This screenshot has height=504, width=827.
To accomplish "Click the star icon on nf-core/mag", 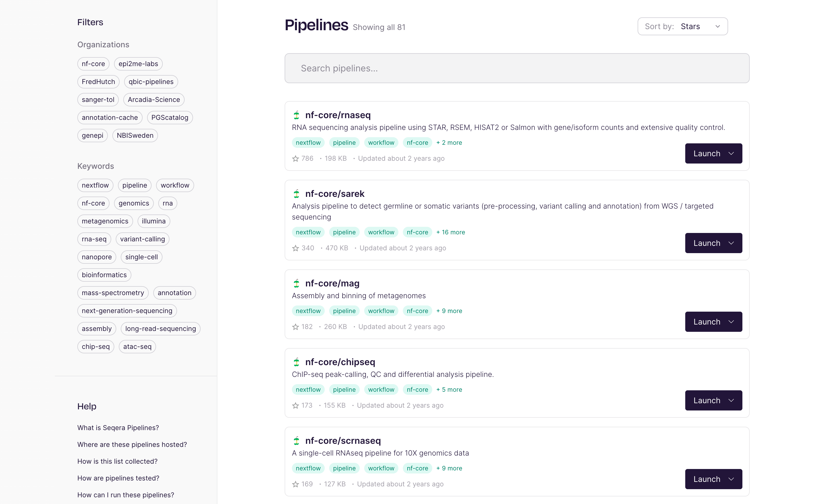I will point(295,327).
